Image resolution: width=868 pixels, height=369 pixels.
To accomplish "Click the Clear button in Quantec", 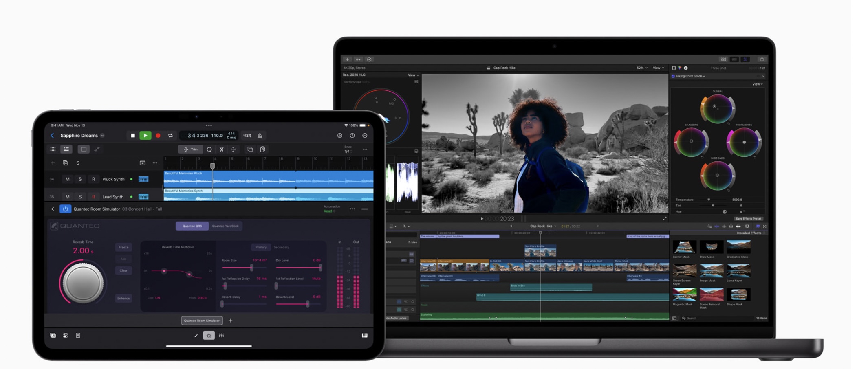I will [123, 270].
